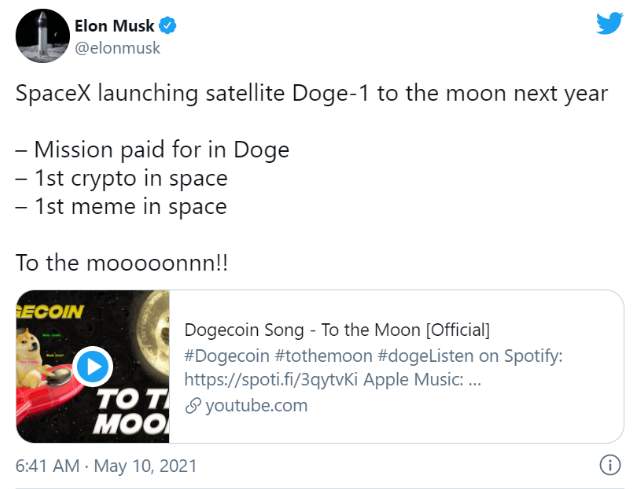This screenshot has height=489, width=643.
Task: Click the "Mission paid for in Doge" line
Action: pyautogui.click(x=152, y=151)
